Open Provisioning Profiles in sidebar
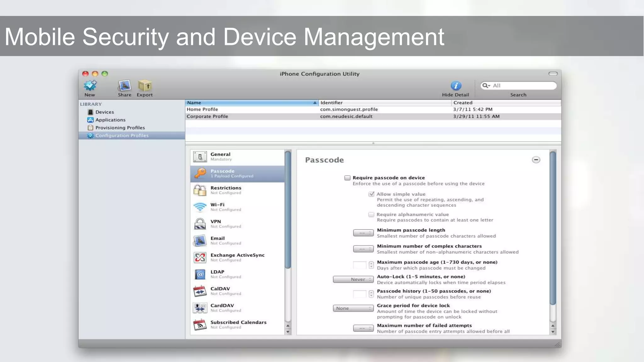This screenshot has width=644, height=362. click(120, 128)
